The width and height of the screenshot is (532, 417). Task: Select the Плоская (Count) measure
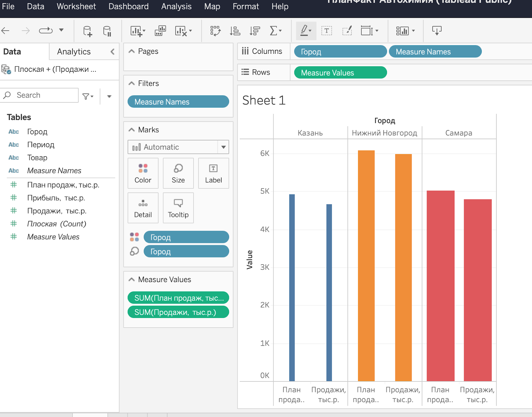(57, 224)
